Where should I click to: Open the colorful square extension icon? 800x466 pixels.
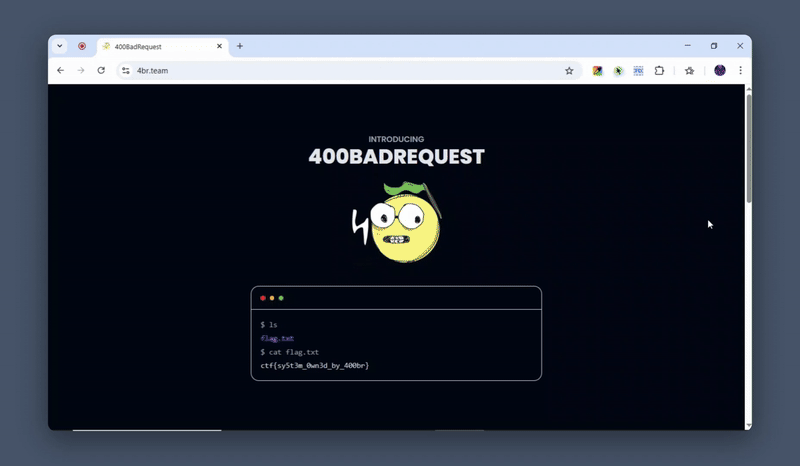597,71
